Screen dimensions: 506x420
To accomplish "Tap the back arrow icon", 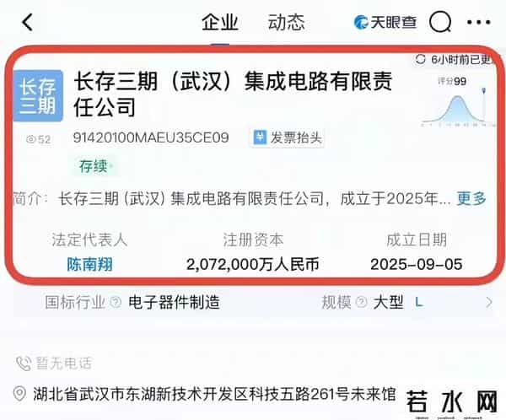I will coord(27,22).
